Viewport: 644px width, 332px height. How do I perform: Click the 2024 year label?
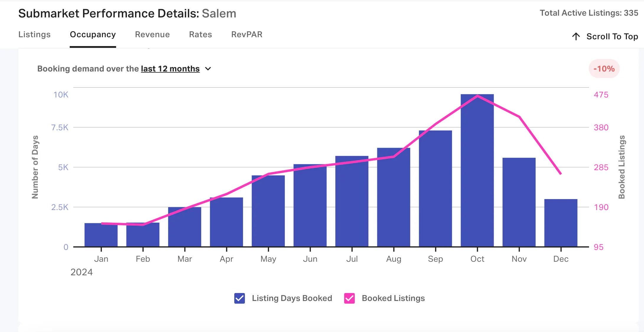[82, 272]
